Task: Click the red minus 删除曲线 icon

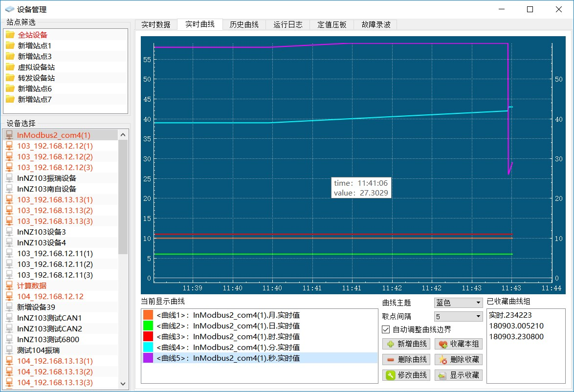Action: [391, 360]
